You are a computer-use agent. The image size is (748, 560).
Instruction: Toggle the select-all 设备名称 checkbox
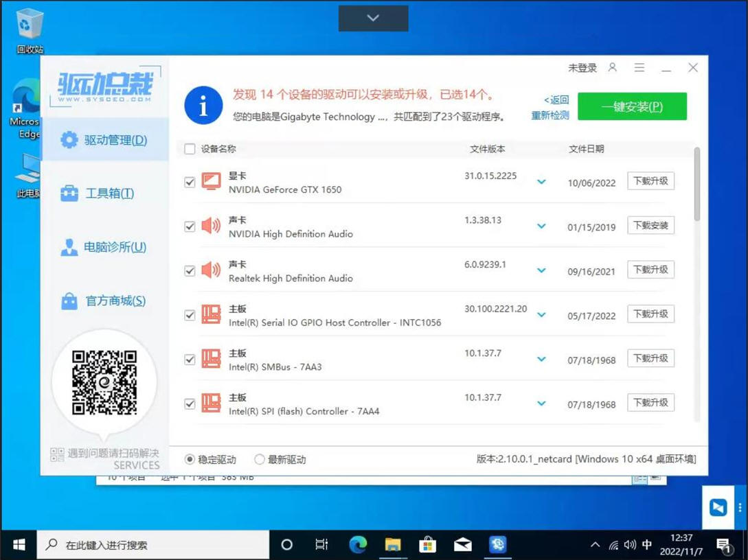pyautogui.click(x=190, y=149)
